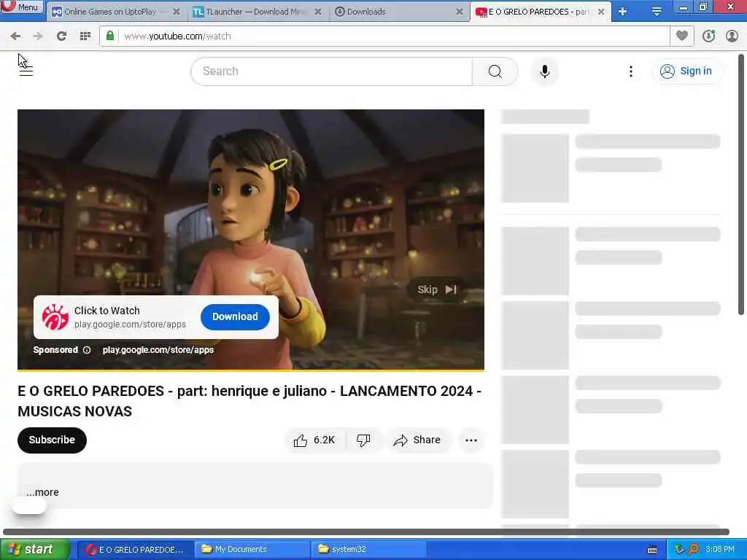Click yellow ad progress bar
The width and height of the screenshot is (747, 560).
[x=251, y=370]
